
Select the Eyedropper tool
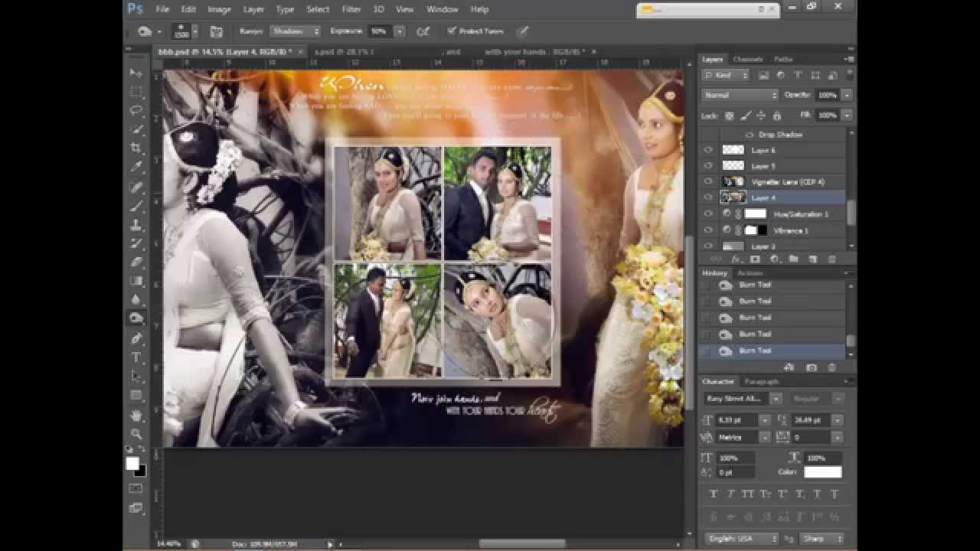click(x=136, y=167)
